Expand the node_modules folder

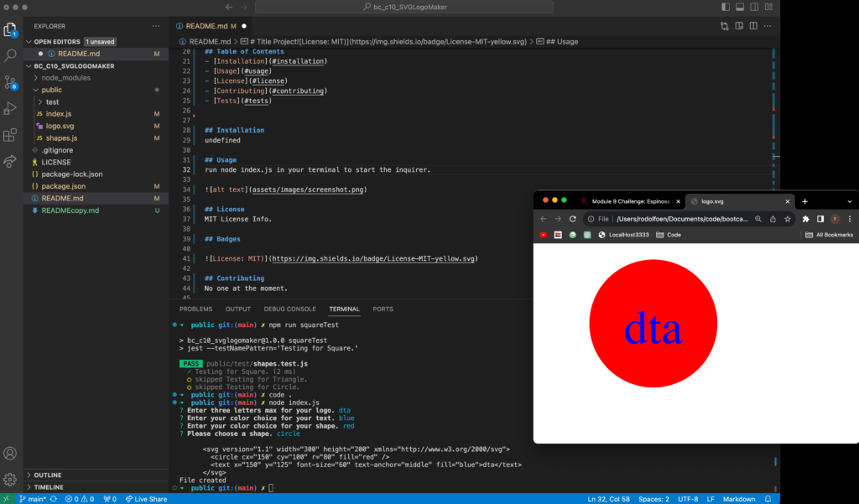[x=65, y=77]
